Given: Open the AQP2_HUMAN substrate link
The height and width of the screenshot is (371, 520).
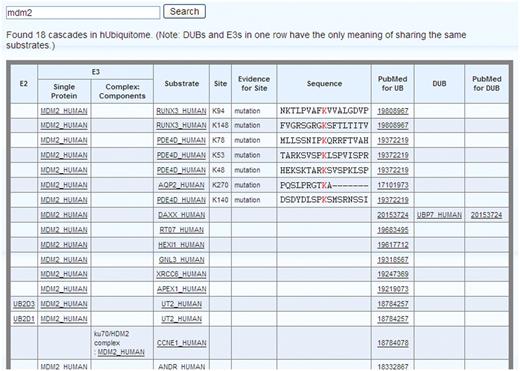Looking at the screenshot, I should (181, 185).
